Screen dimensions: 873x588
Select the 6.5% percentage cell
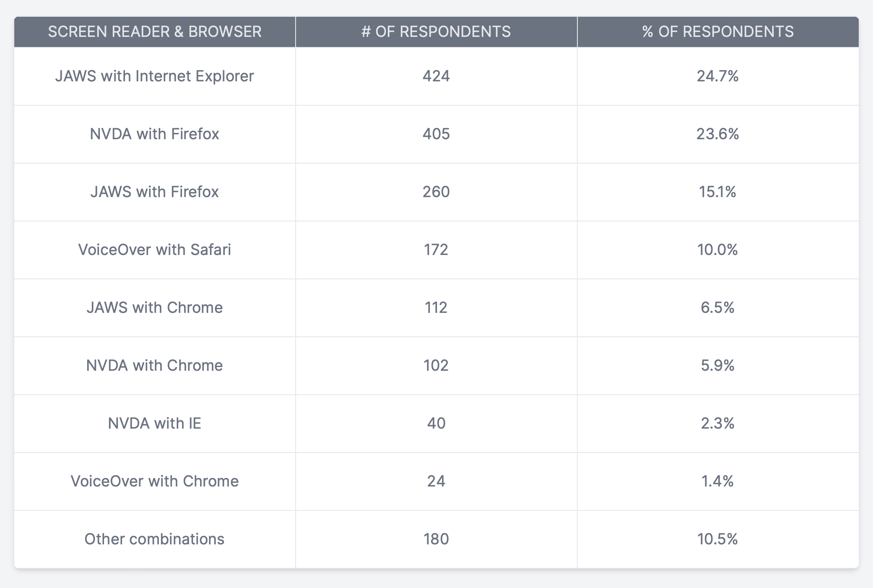coord(718,308)
